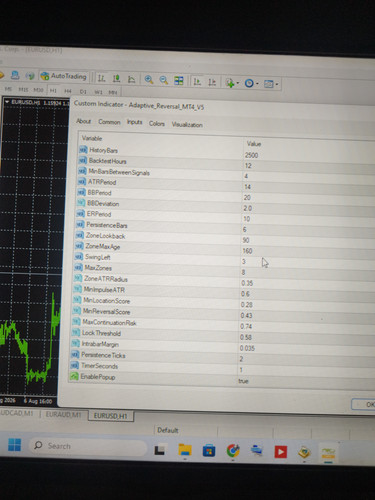This screenshot has height=500, width=375.
Task: Toggle the AutoTrading button
Action: click(x=64, y=76)
